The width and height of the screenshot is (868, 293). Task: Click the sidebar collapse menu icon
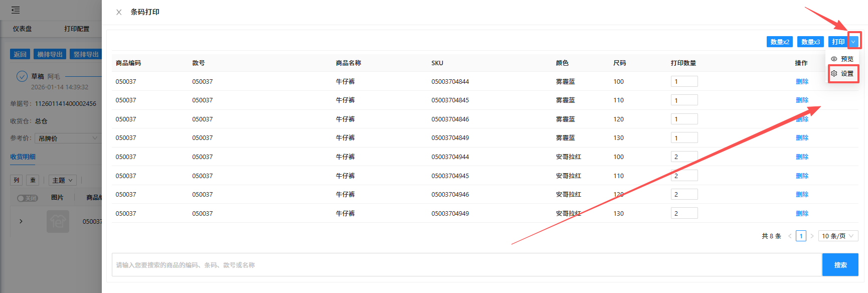coord(16,10)
